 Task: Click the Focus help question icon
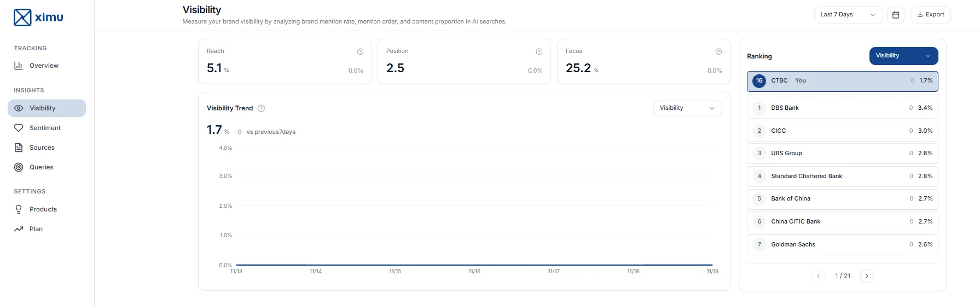tap(718, 51)
